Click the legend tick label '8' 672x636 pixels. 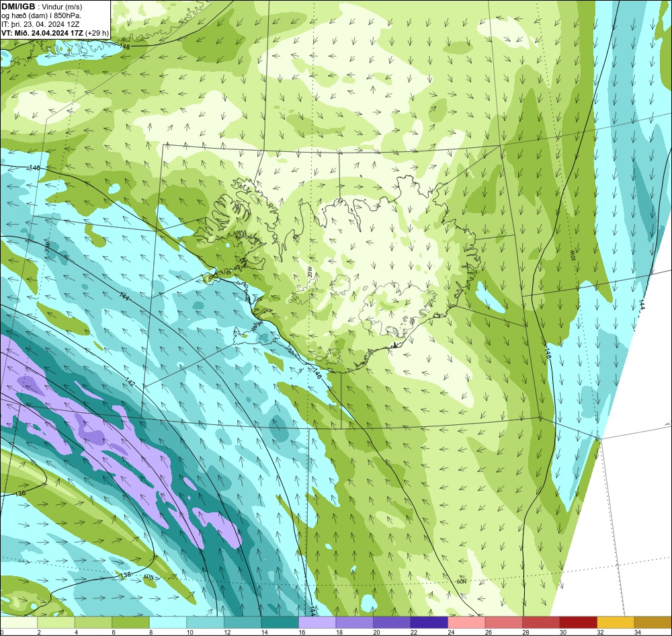point(151,632)
